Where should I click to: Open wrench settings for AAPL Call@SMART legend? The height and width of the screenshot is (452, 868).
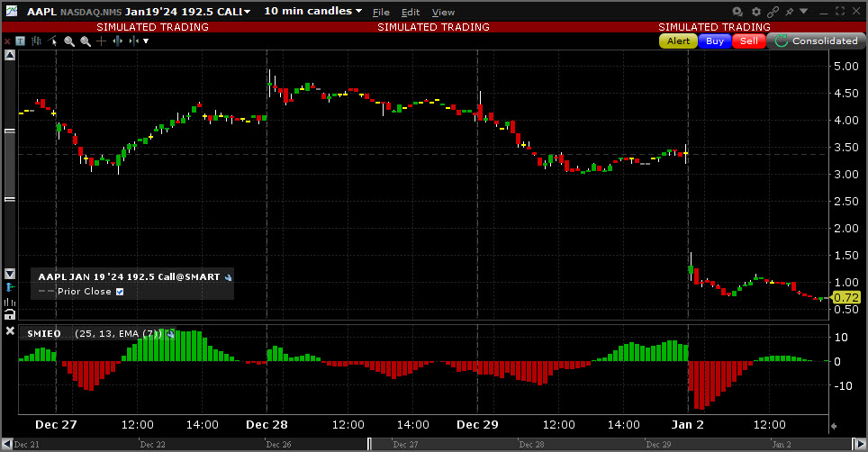tap(228, 277)
